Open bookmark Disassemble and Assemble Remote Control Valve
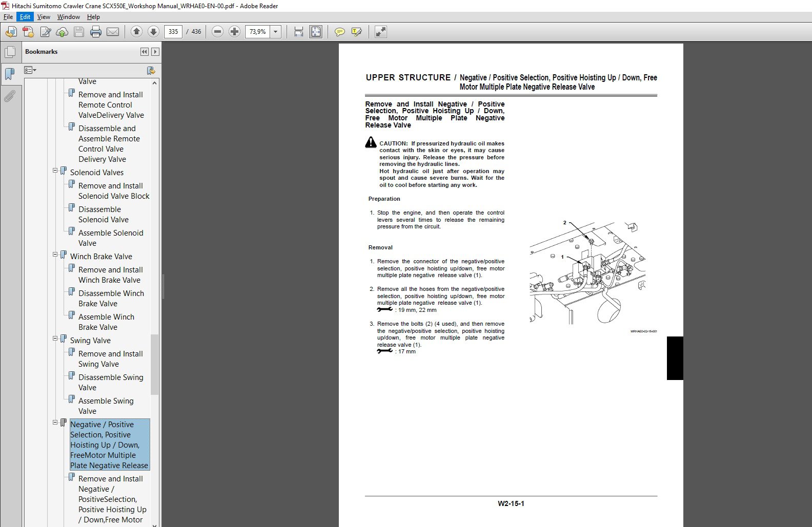 pyautogui.click(x=109, y=144)
